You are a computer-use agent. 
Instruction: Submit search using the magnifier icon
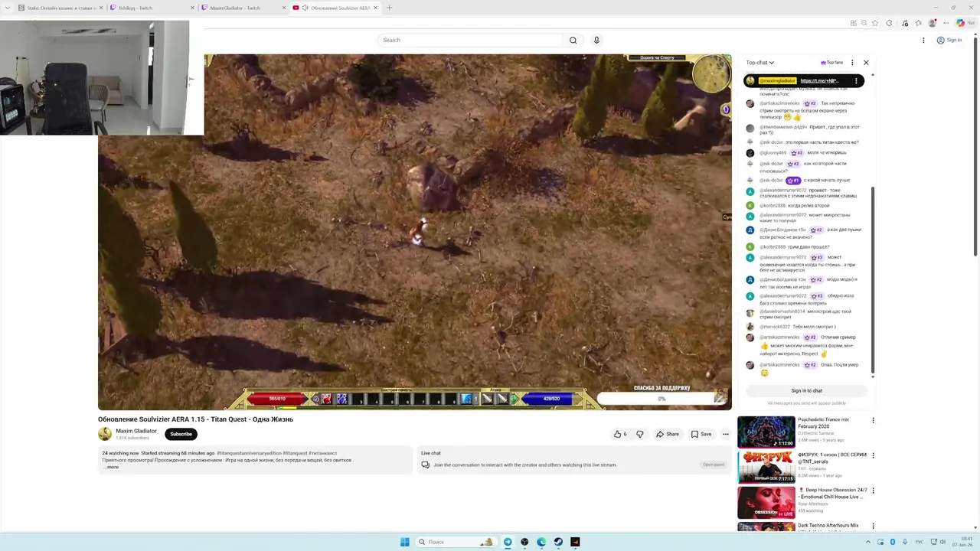click(x=573, y=40)
